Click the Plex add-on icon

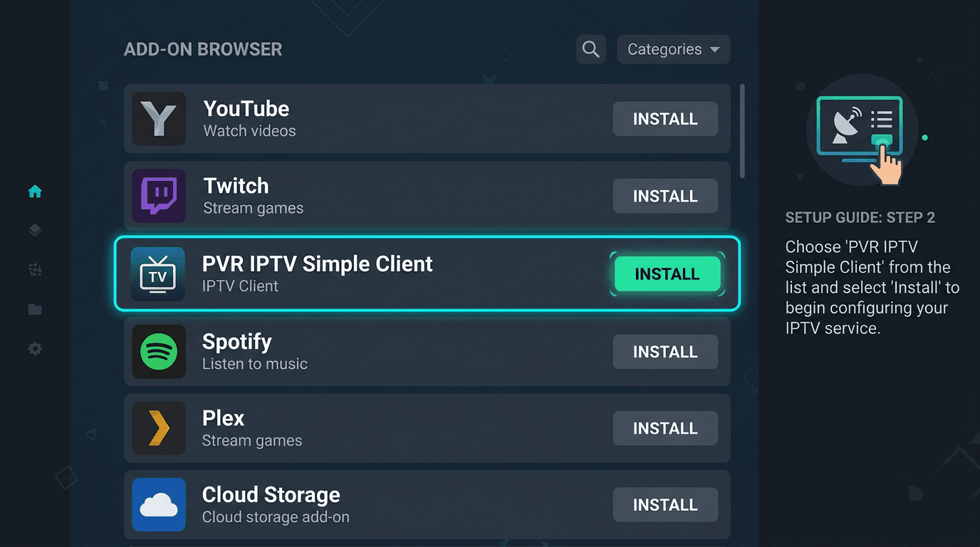159,428
